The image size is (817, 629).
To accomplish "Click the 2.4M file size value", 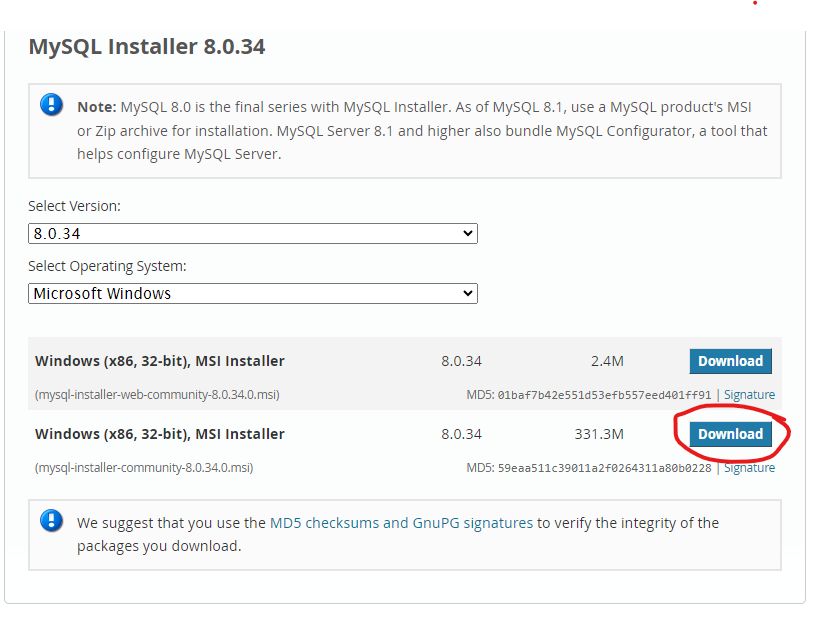I will (x=607, y=361).
